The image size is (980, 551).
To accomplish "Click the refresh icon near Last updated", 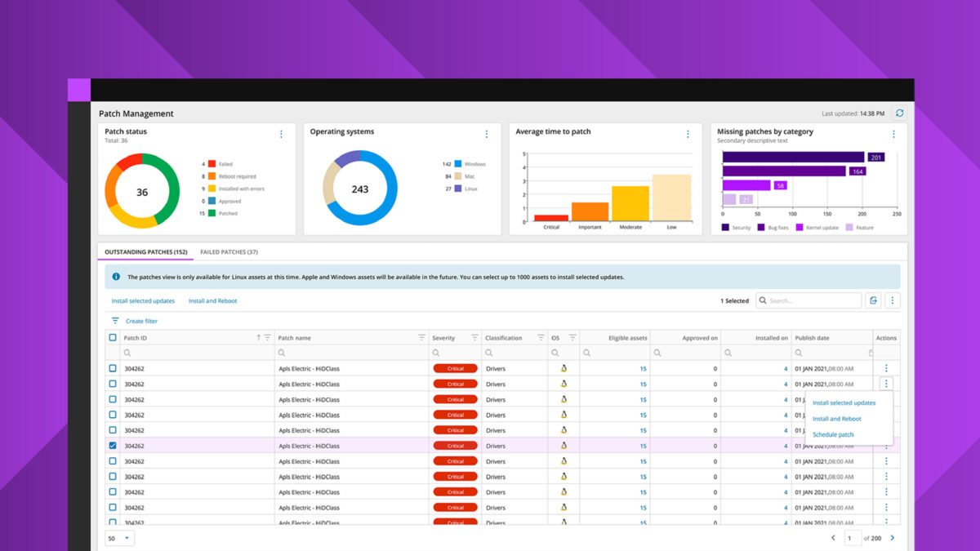I will click(x=898, y=113).
